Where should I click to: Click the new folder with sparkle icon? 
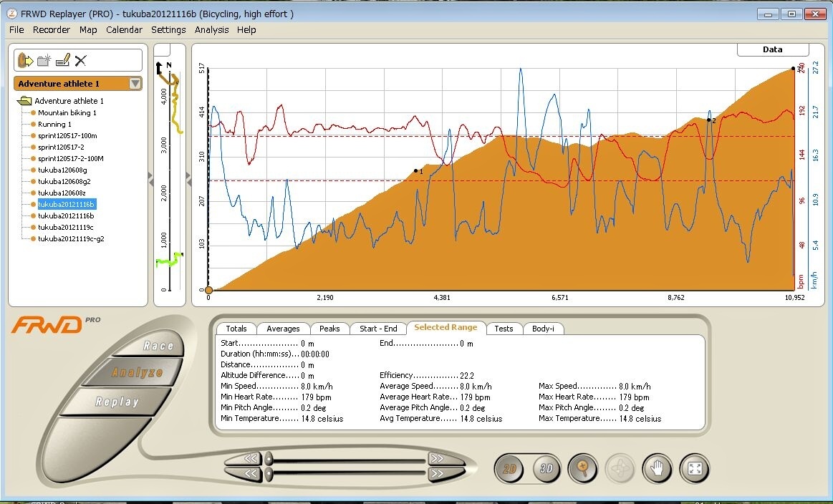pyautogui.click(x=44, y=60)
